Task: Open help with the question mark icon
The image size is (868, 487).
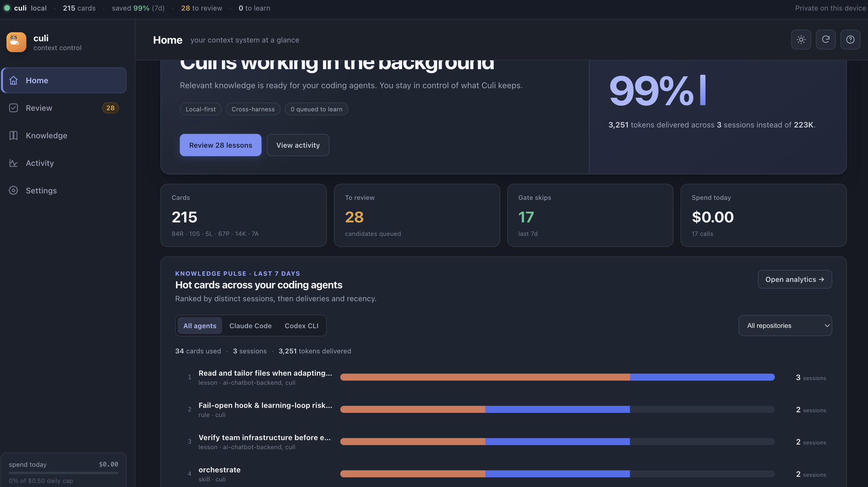Action: [x=850, y=40]
